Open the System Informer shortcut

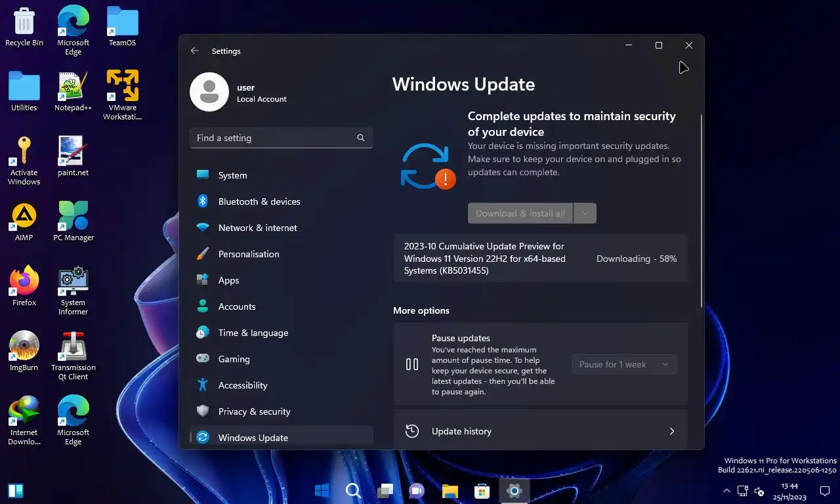click(x=73, y=290)
